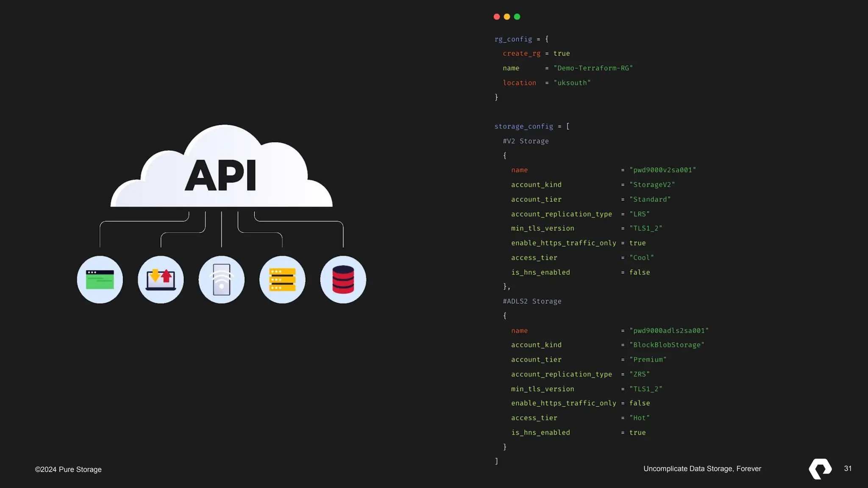The height and width of the screenshot is (488, 868).
Task: Click the red window dot
Action: point(497,17)
